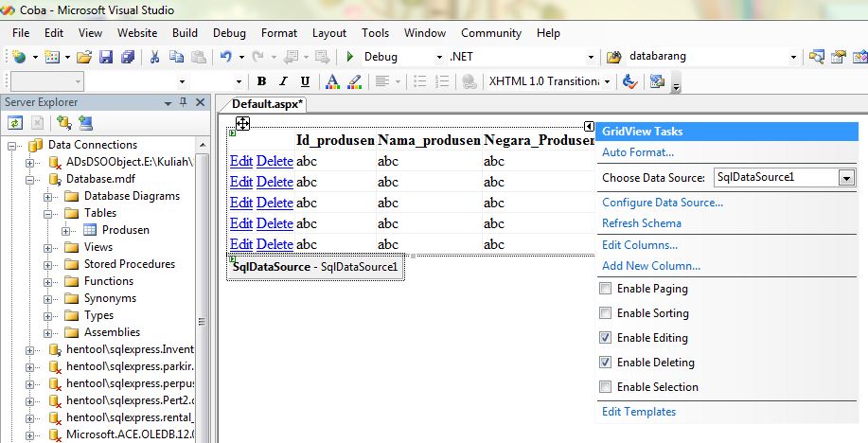
Task: Open the .NET platform dropdown
Action: pyautogui.click(x=591, y=57)
